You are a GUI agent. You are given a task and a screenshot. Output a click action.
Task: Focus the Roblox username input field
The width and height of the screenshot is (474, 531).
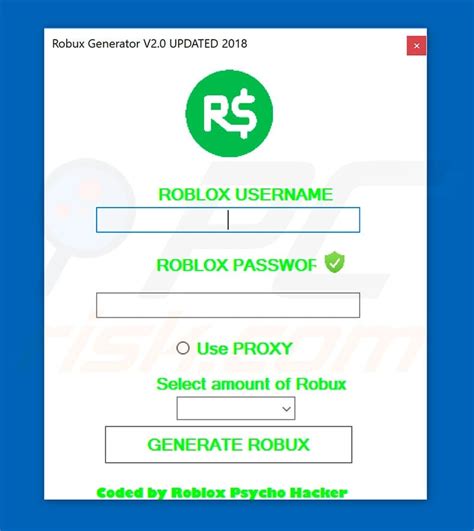tap(228, 220)
